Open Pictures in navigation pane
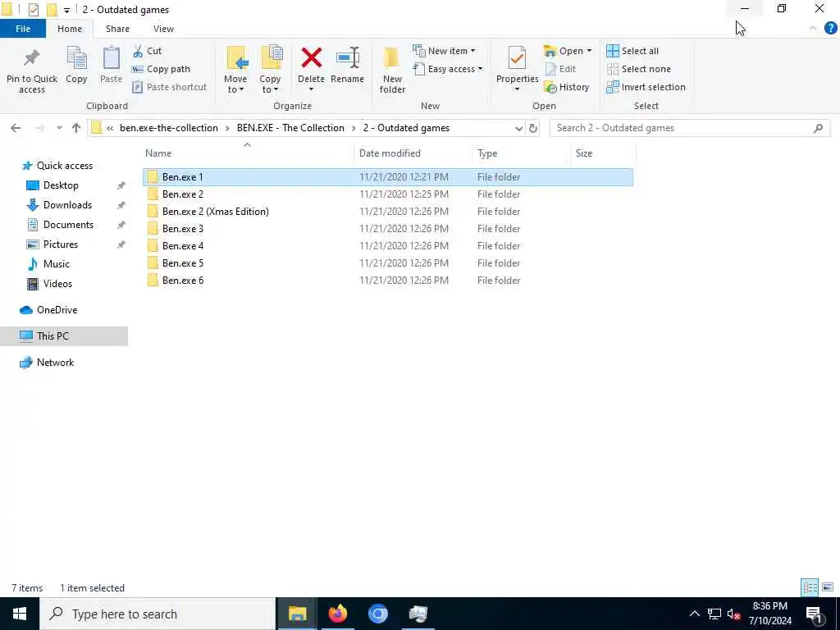The width and height of the screenshot is (840, 630). (x=60, y=244)
